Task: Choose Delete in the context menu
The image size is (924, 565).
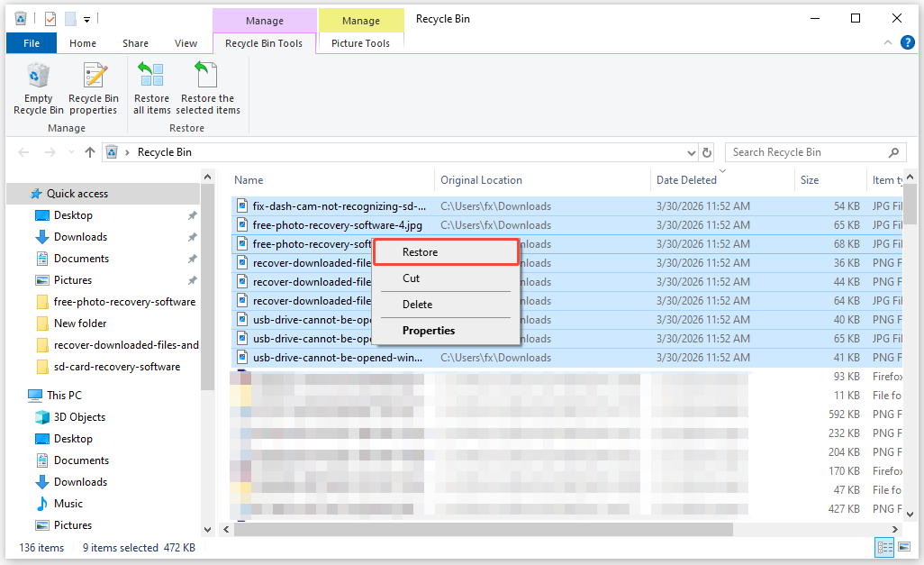Action: [446, 305]
